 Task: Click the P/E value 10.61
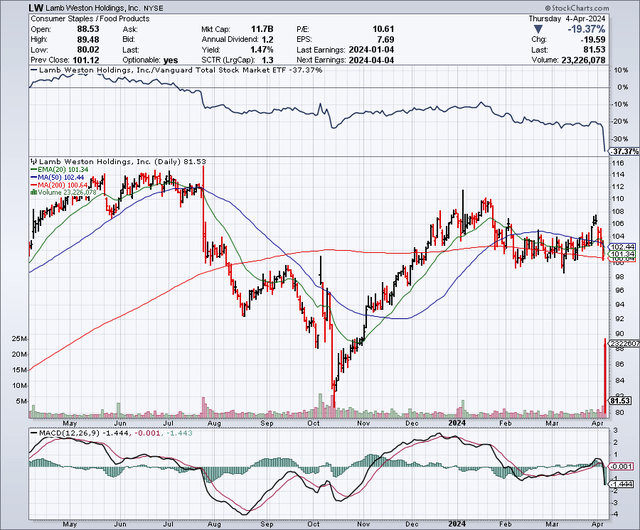pyautogui.click(x=383, y=29)
